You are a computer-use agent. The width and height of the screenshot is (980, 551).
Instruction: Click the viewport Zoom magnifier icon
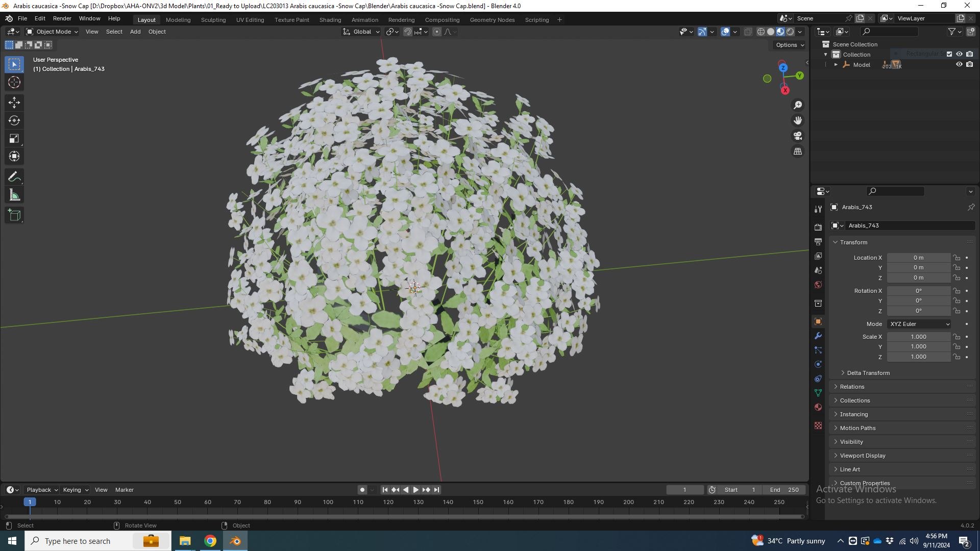coord(798,105)
